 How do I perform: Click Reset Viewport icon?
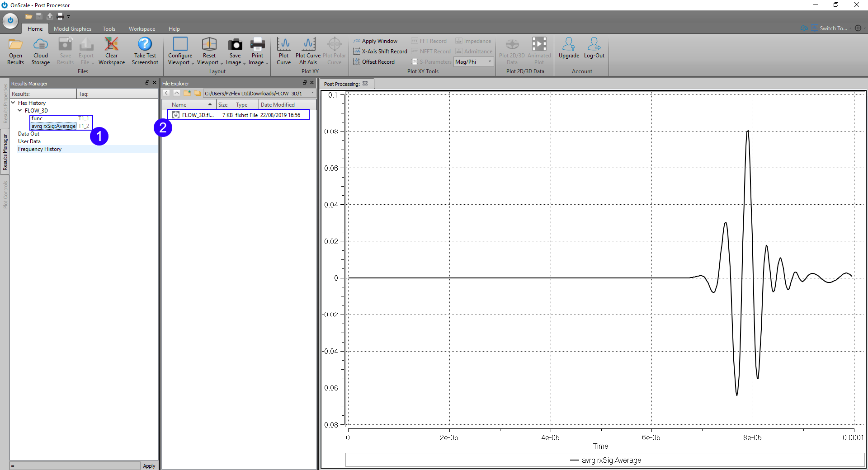tap(209, 44)
